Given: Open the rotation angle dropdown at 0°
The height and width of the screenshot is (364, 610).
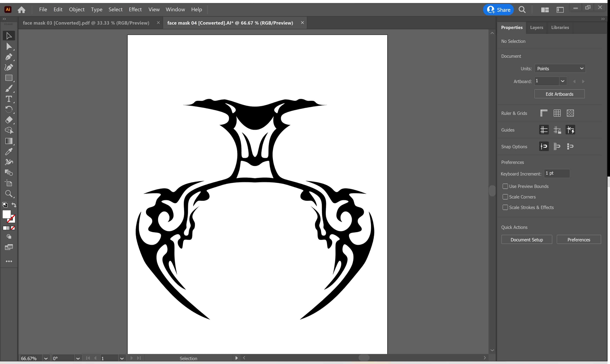Looking at the screenshot, I should click(x=78, y=358).
